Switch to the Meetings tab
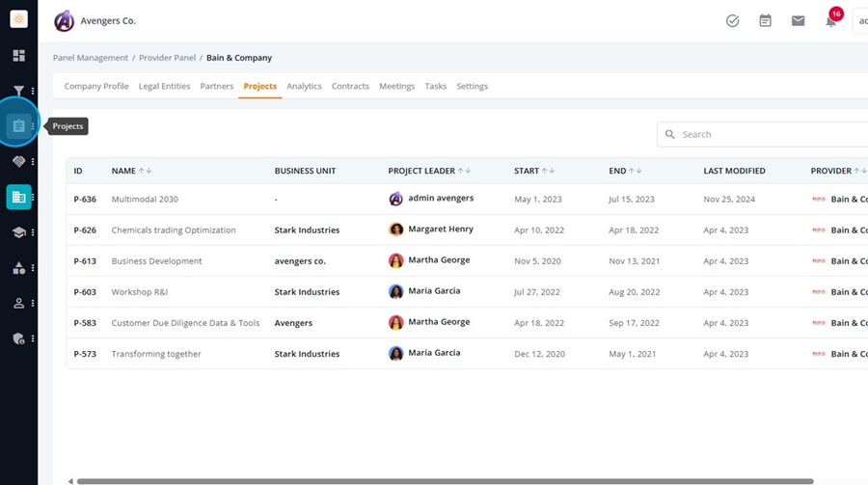 tap(397, 87)
